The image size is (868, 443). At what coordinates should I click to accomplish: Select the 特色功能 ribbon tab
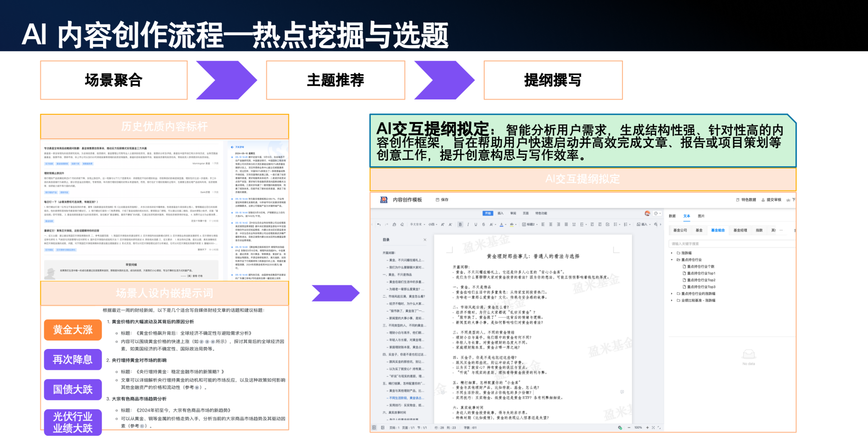[x=541, y=213]
